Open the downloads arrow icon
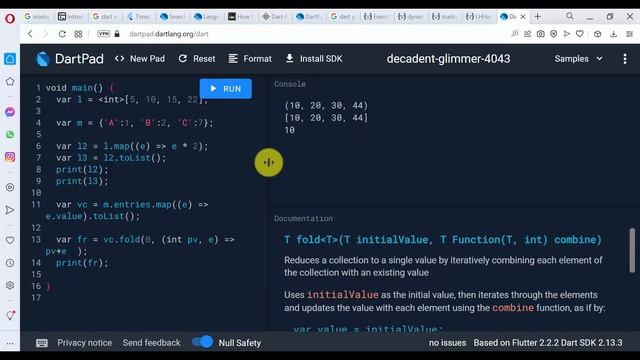Screen dimensions: 640x360 point(613,34)
